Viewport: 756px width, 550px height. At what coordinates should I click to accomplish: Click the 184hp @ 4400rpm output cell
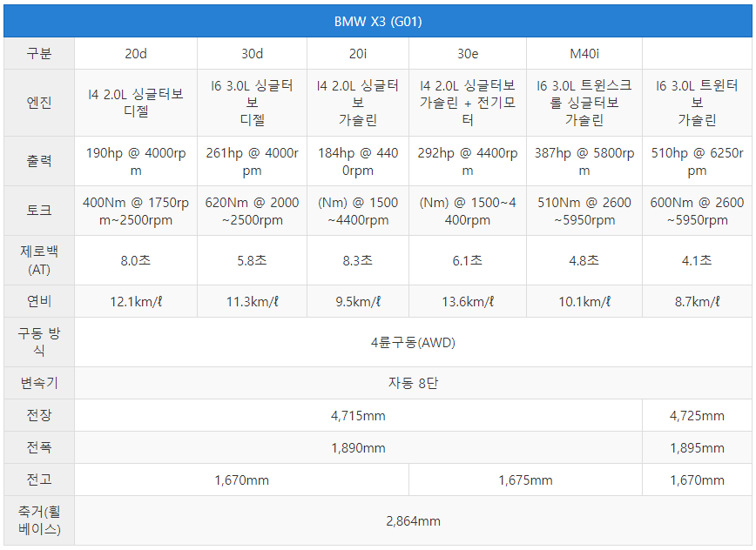[x=358, y=161]
